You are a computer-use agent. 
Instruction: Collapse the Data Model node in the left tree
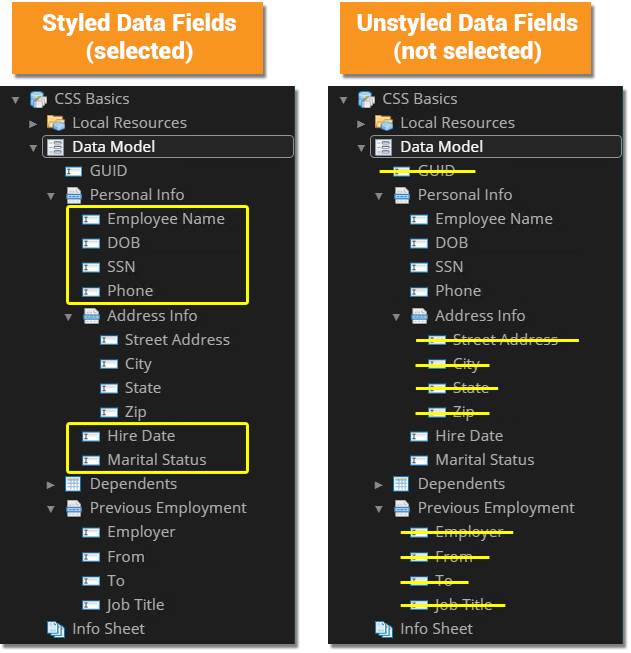coord(33,147)
